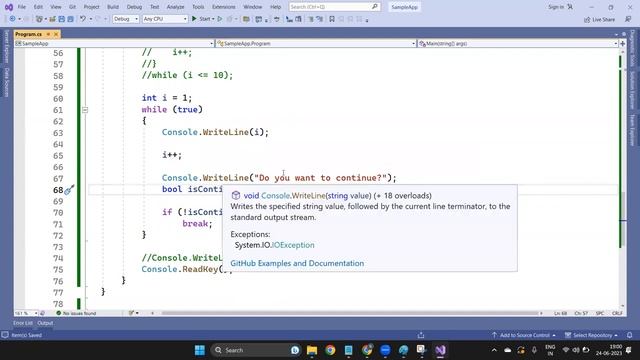Click the notifications bell icon
640x360 pixels.
point(630,336)
